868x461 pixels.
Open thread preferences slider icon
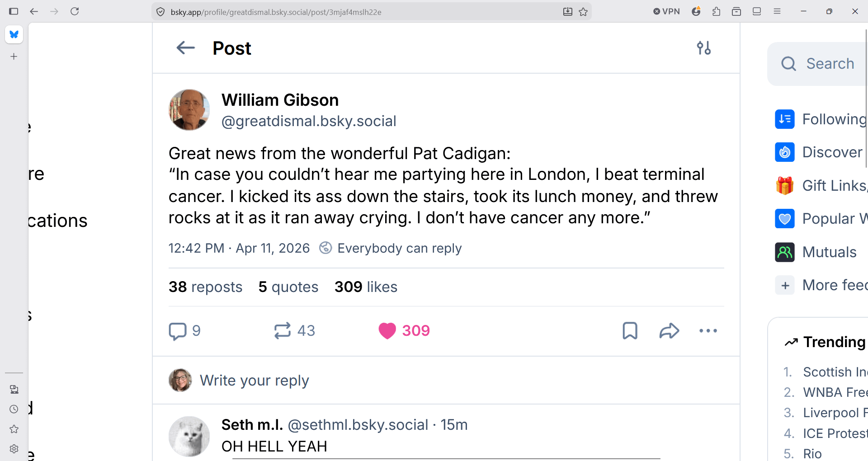pyautogui.click(x=703, y=48)
